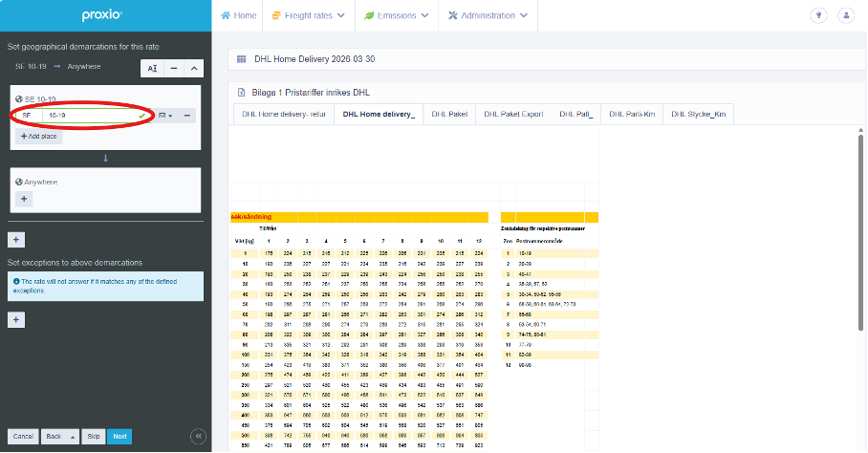Collapse the SE 10-19 to Anywhere demarcation
Viewport: 868px width, 453px height.
[x=194, y=69]
